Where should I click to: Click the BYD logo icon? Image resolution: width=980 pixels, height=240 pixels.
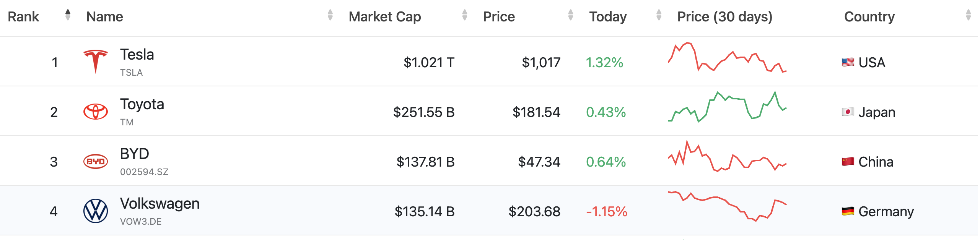pos(95,161)
